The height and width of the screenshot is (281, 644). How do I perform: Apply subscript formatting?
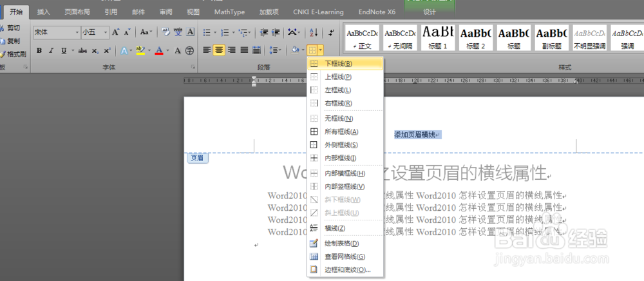click(x=95, y=51)
